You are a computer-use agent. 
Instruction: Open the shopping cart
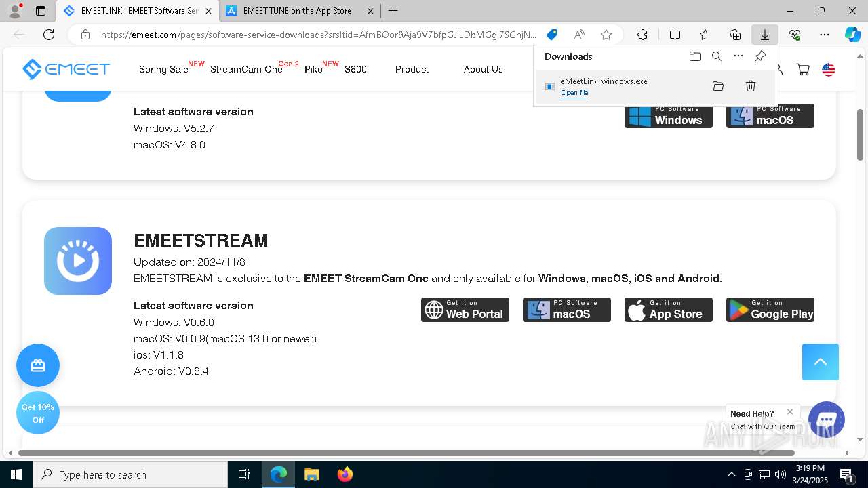point(803,69)
